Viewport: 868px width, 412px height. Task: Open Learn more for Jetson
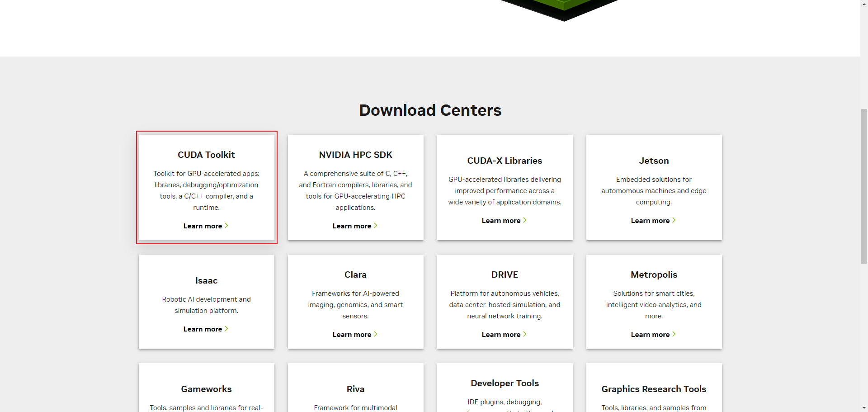tap(650, 221)
